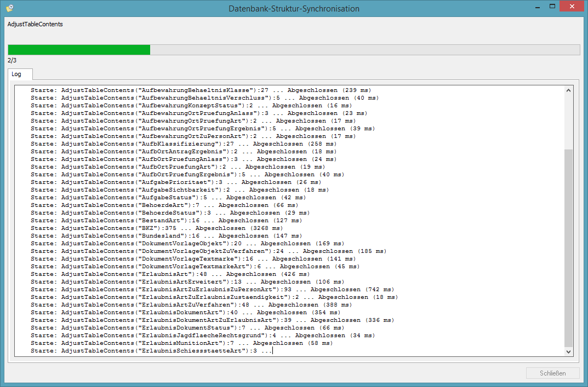Click the application icon in the title bar
The width and height of the screenshot is (588, 387).
9,8
